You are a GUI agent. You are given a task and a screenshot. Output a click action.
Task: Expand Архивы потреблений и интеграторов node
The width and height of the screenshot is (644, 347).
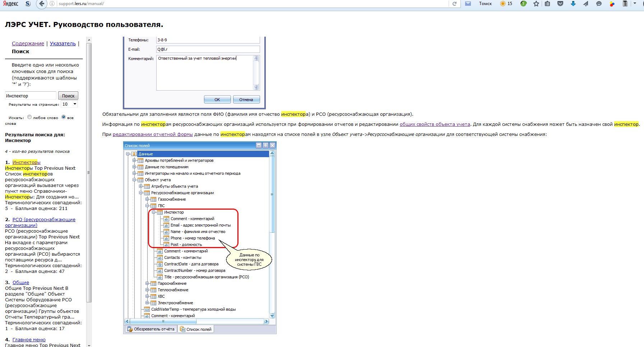point(134,160)
